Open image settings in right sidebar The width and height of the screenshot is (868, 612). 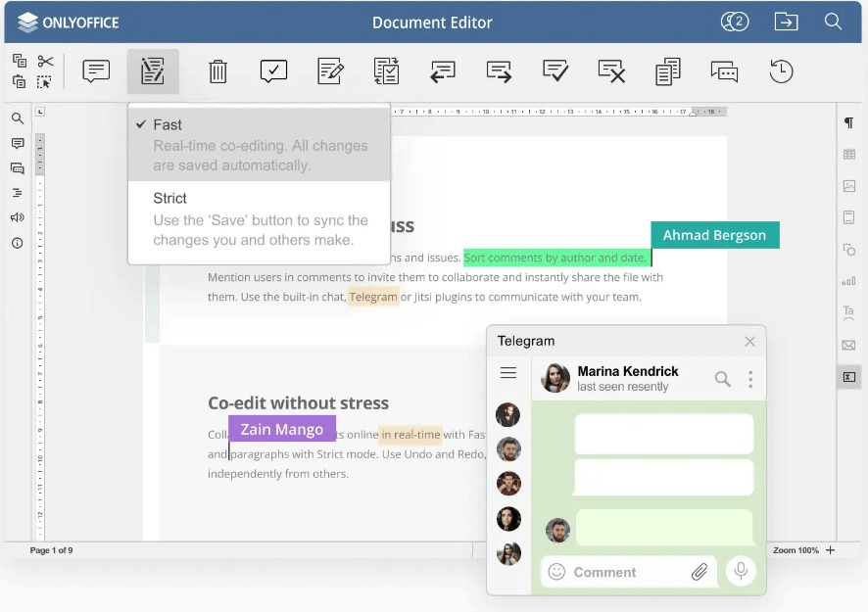tap(848, 186)
